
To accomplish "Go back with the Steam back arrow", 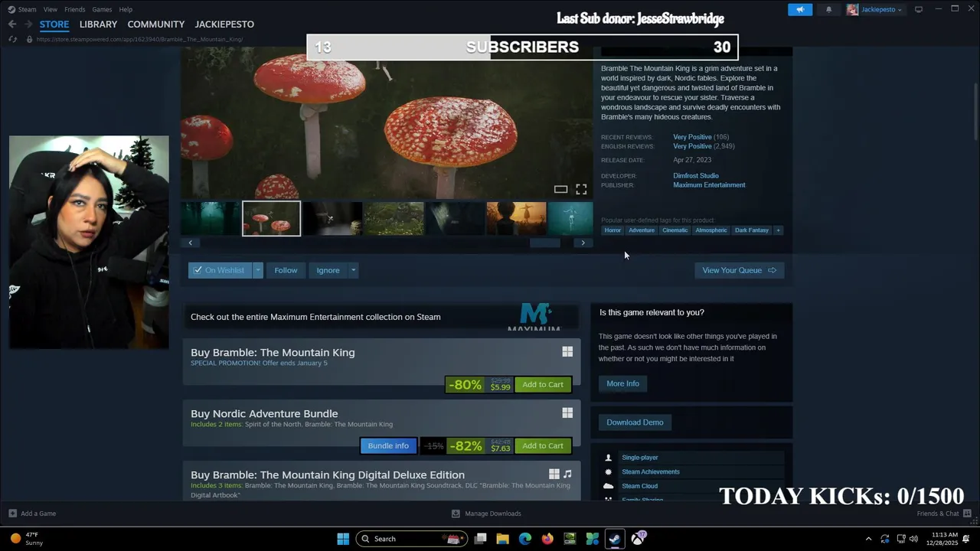I will [x=12, y=24].
